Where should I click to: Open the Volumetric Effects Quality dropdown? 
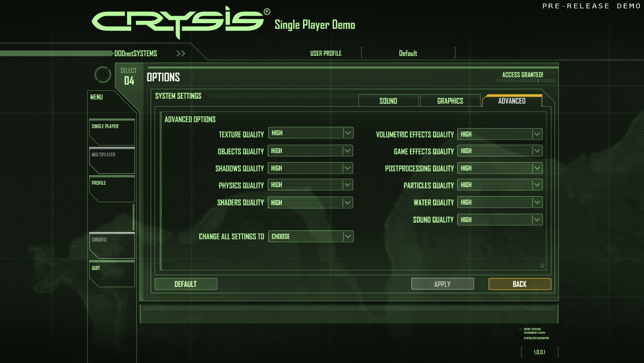(500, 134)
